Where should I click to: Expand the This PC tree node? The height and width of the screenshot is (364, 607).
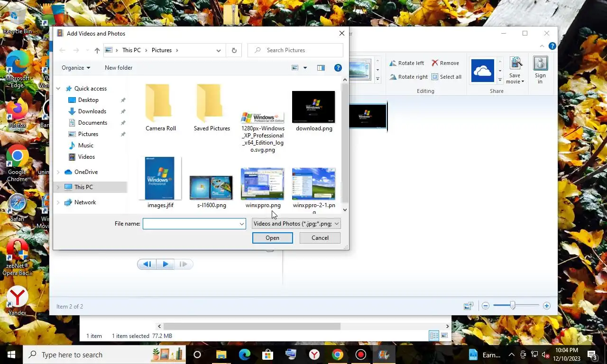[58, 187]
